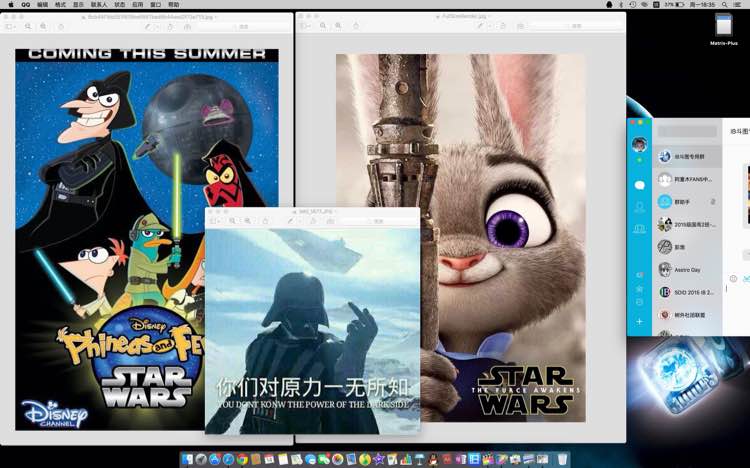
Task: Open the 群助手 conversation row
Action: [687, 202]
